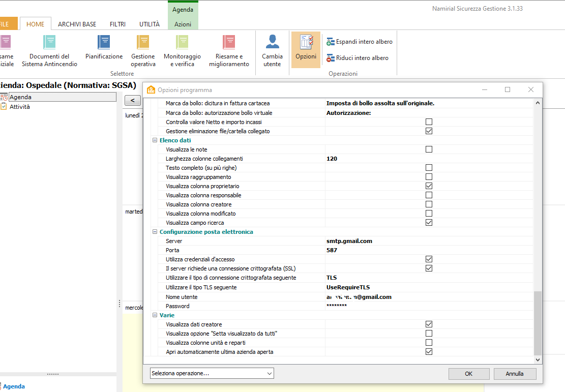
Task: Uncheck Visualizza colonna proprietario
Action: pyautogui.click(x=429, y=186)
